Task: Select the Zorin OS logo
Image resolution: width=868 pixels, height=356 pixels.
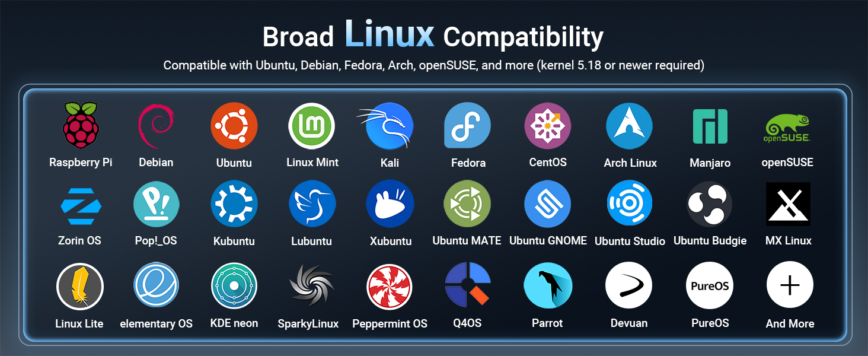Action: (x=80, y=204)
